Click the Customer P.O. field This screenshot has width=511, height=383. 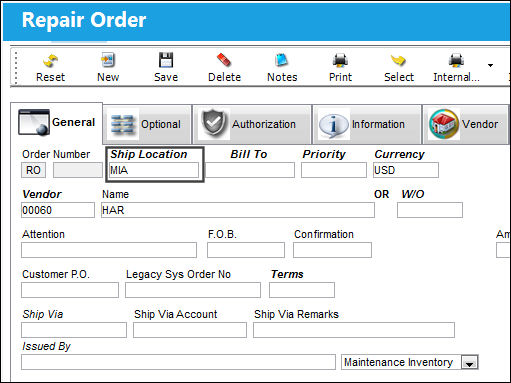[x=70, y=290]
